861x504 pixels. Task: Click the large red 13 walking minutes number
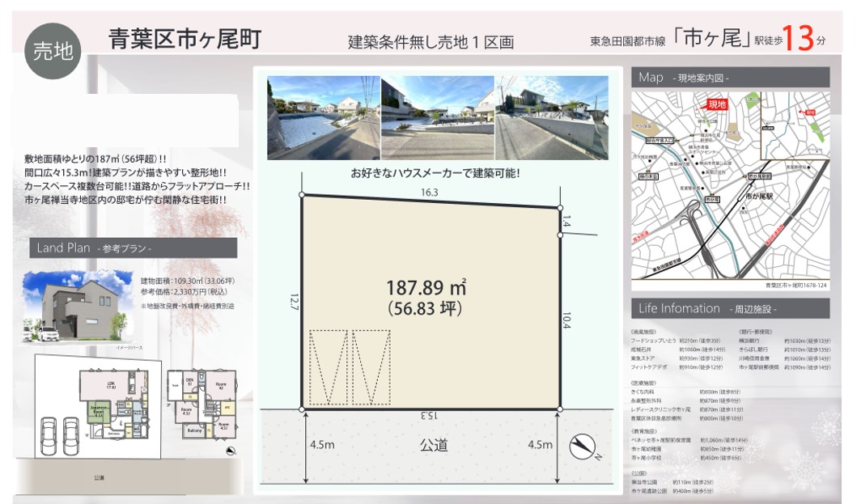[798, 39]
